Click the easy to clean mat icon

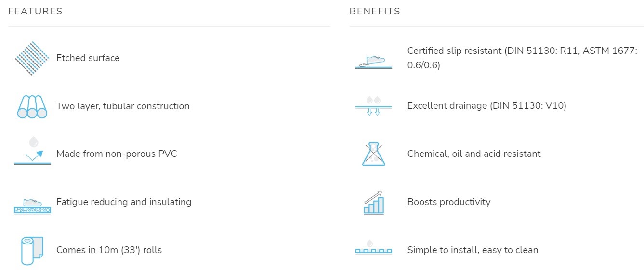[373, 247]
